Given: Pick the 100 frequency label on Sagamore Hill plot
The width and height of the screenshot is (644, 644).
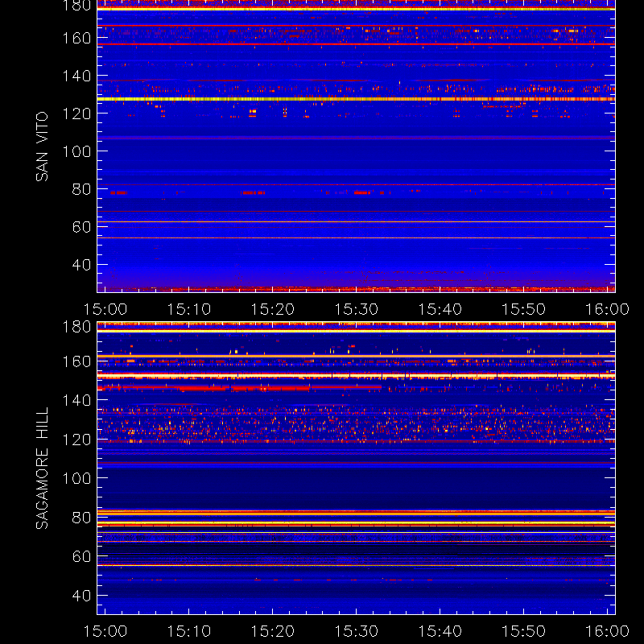Looking at the screenshot, I should [76, 478].
